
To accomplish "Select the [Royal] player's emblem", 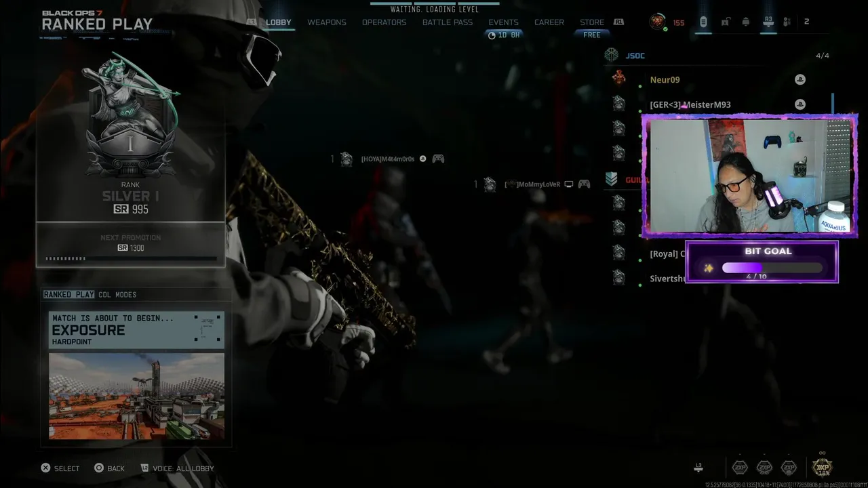I will (618, 253).
